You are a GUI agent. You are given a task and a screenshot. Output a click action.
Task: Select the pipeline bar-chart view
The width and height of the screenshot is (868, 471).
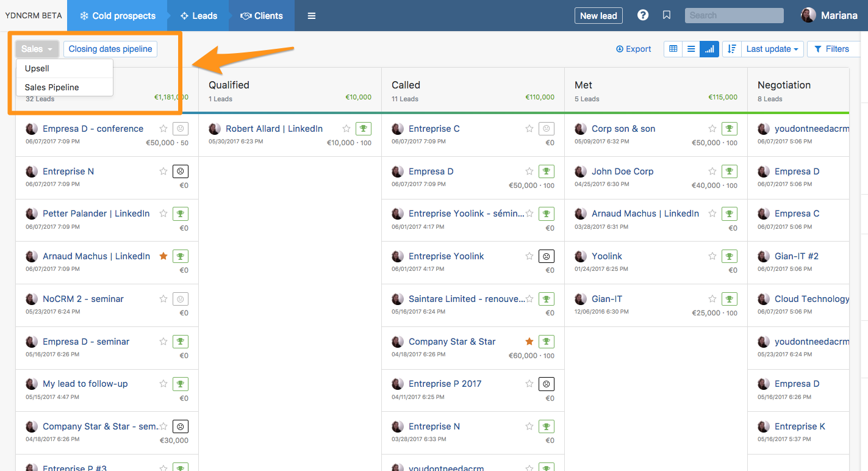coord(709,49)
